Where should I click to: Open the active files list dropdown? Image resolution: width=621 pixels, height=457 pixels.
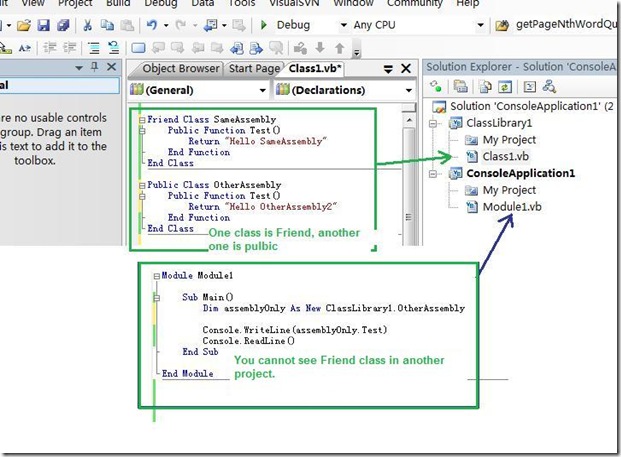pos(388,69)
